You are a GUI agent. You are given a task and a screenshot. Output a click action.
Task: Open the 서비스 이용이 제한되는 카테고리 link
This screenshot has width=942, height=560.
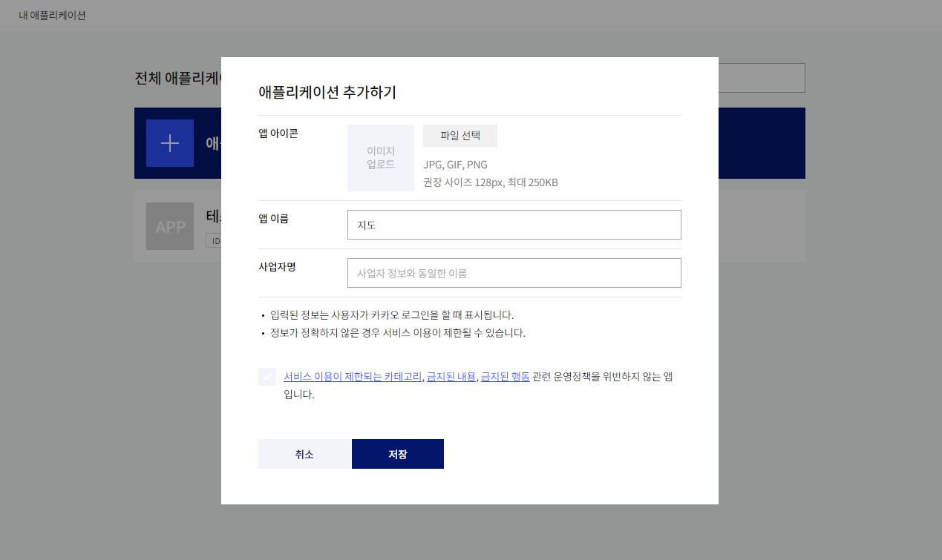353,377
